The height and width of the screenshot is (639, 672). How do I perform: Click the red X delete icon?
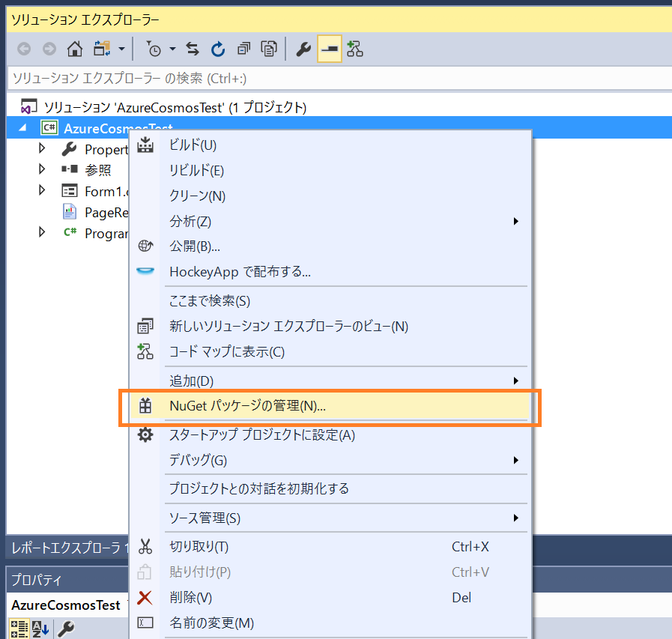tap(145, 597)
